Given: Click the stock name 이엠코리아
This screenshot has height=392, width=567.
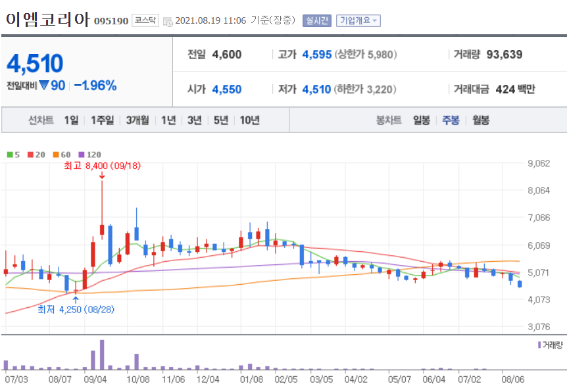Looking at the screenshot, I should [47, 19].
